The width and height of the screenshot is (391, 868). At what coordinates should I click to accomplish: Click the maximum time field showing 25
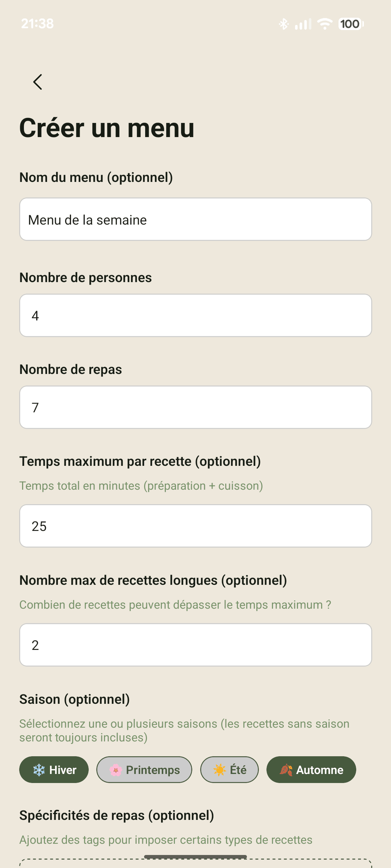tap(195, 526)
